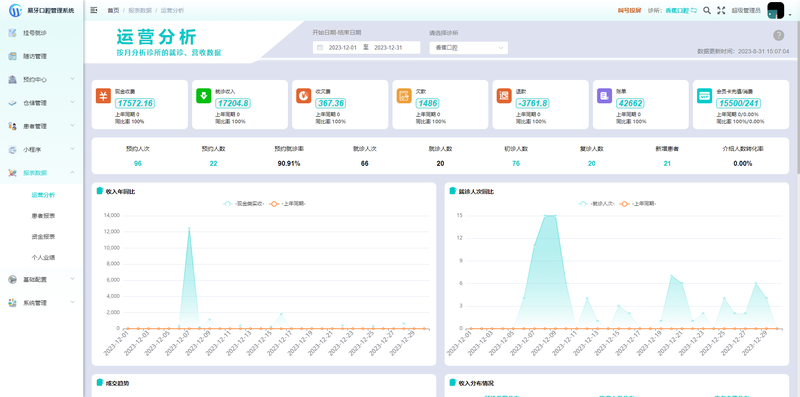The width and height of the screenshot is (800, 397).
Task: Click the system logo in the sidebar header
Action: tap(15, 10)
